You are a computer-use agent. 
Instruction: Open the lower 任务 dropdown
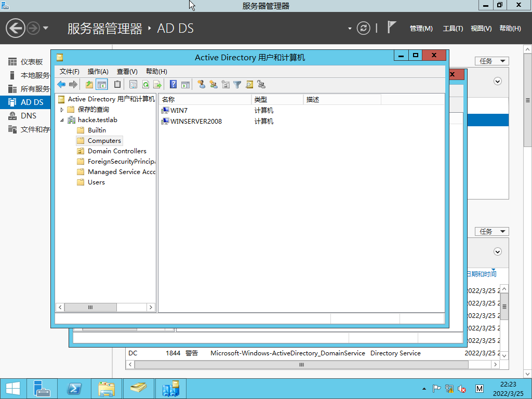pyautogui.click(x=492, y=231)
